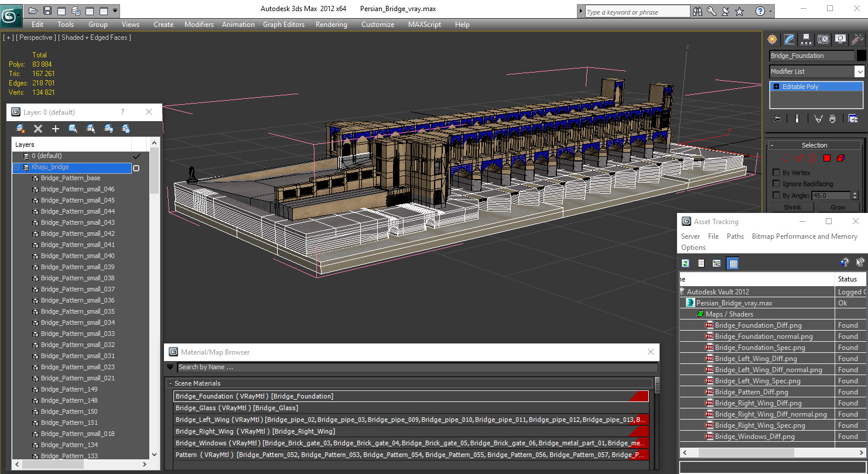The width and height of the screenshot is (868, 474).
Task: Enable the By Angle checkbox
Action: click(777, 195)
